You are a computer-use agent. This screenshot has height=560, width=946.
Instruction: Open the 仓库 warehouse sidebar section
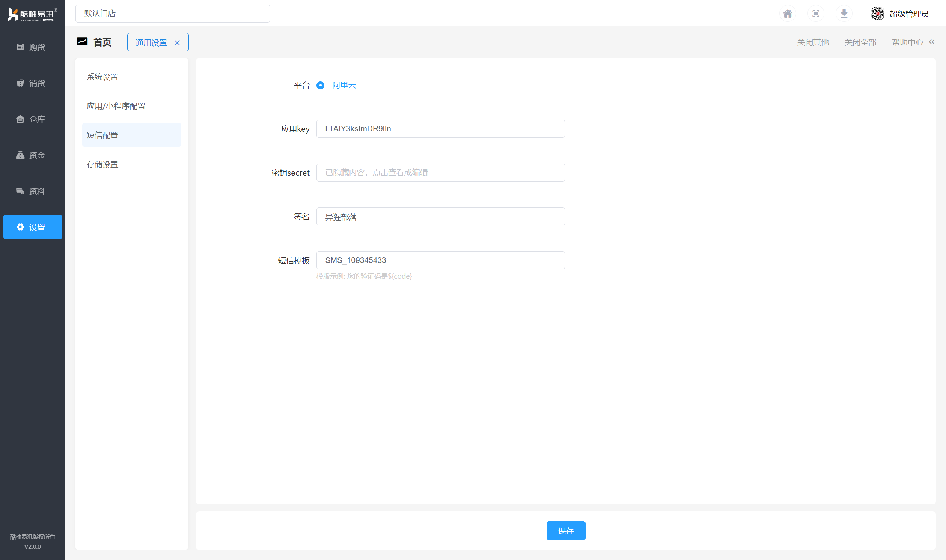pos(32,119)
